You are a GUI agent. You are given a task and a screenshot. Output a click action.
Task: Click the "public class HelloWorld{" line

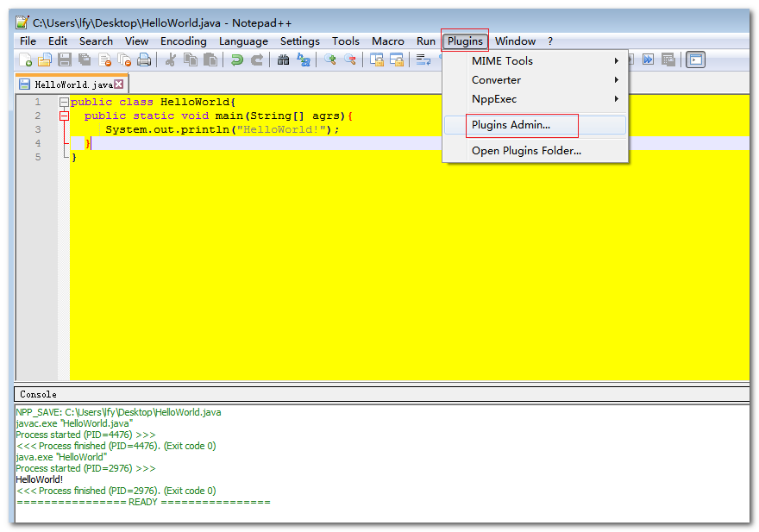(x=153, y=102)
